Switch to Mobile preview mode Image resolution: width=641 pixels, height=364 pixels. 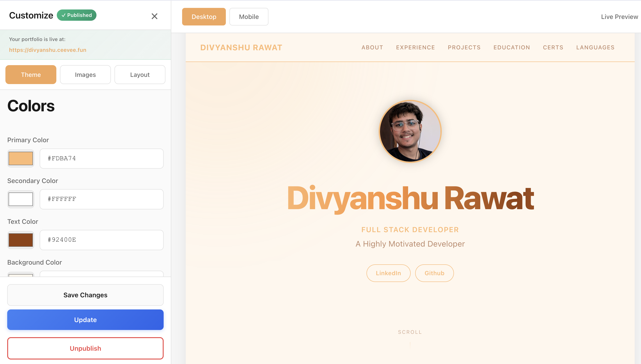pyautogui.click(x=249, y=17)
